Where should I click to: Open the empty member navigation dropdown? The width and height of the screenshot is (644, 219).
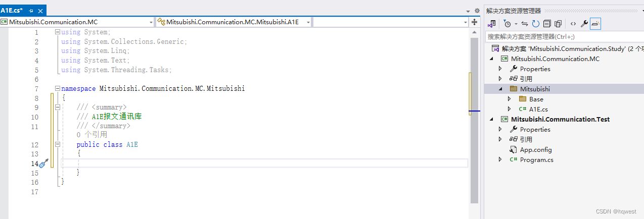tap(466, 22)
